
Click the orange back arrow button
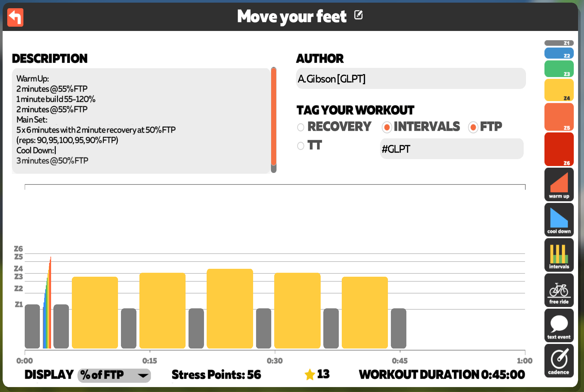click(15, 17)
